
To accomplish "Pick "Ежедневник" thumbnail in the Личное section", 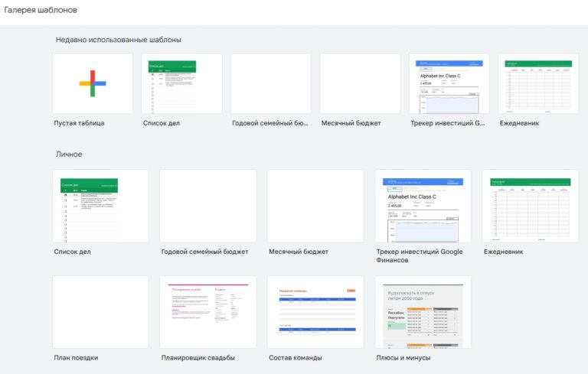I will tap(530, 205).
